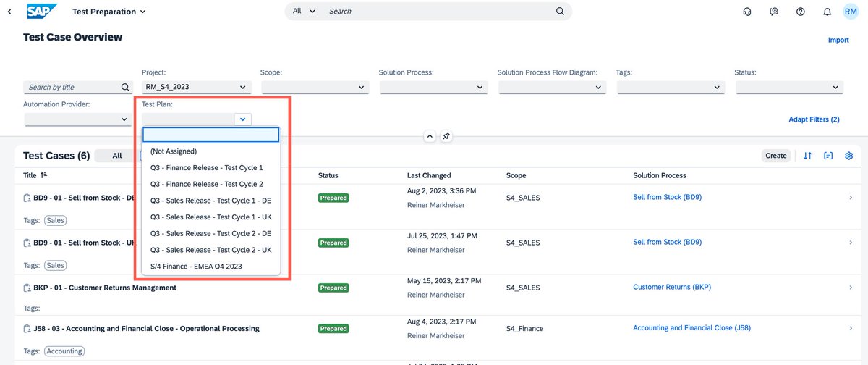Open BKP - 01 - Customer Returns Management
Image resolution: width=868 pixels, height=365 pixels.
tap(105, 288)
